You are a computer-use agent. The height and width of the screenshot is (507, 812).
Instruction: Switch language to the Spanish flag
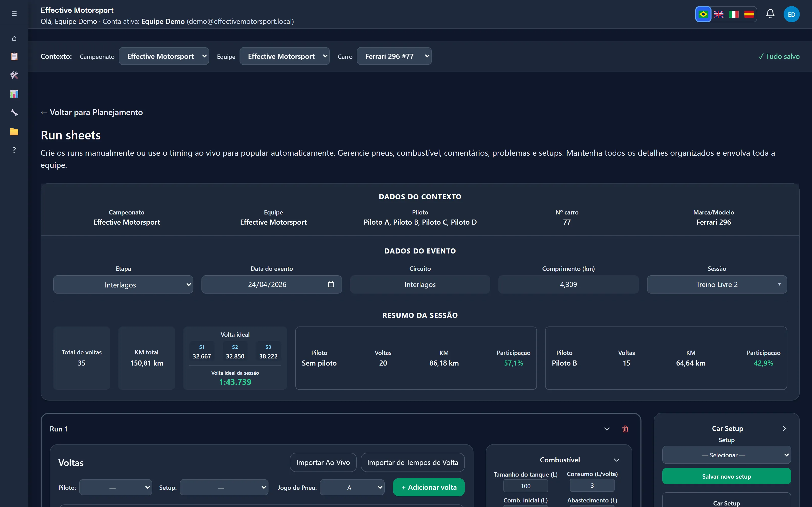pyautogui.click(x=749, y=14)
